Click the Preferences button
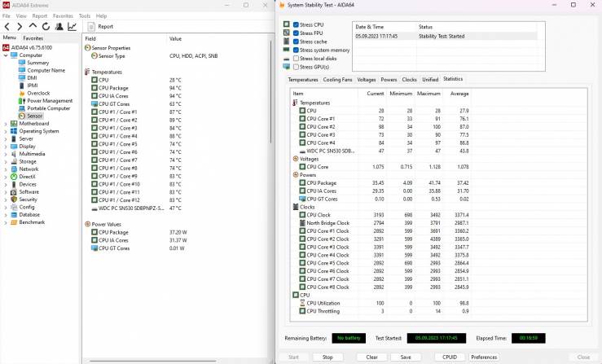 coord(484,357)
